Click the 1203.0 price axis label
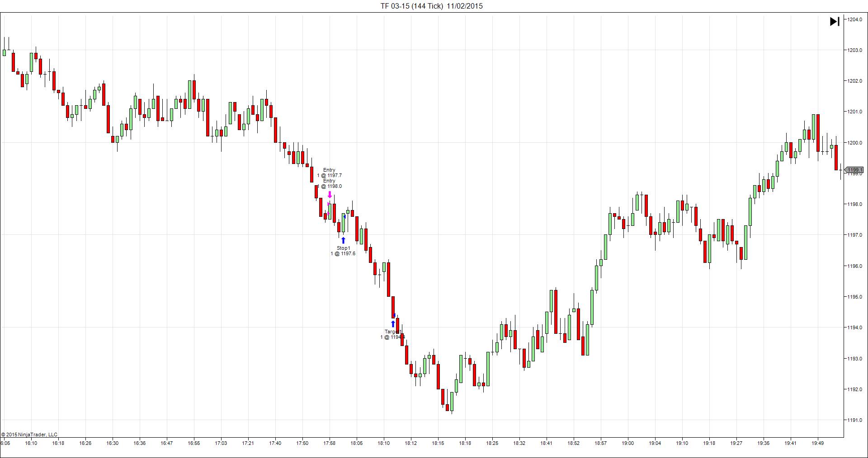The height and width of the screenshot is (458, 868). click(854, 50)
